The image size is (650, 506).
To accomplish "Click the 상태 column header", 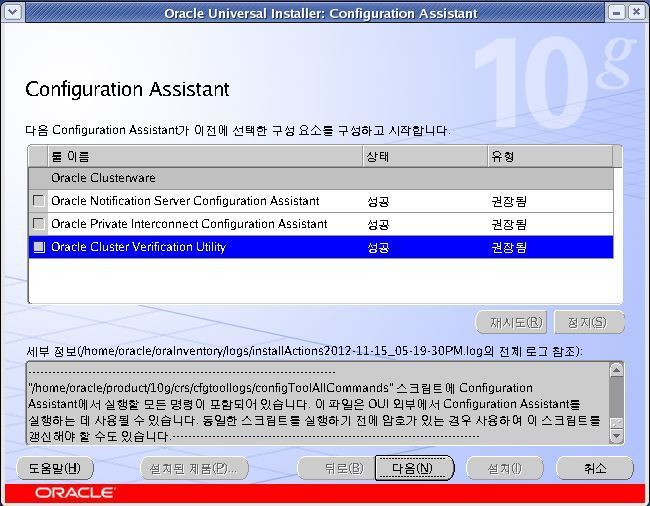I will coord(425,156).
